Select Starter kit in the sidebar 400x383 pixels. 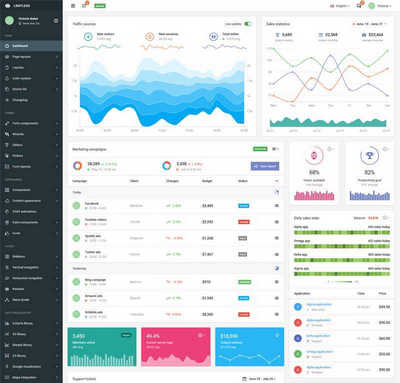31,89
